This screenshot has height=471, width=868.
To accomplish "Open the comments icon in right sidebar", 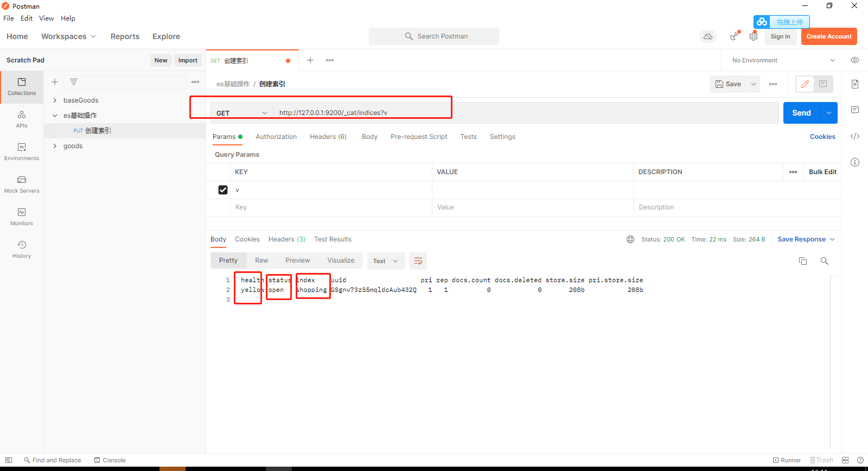I will [x=855, y=110].
